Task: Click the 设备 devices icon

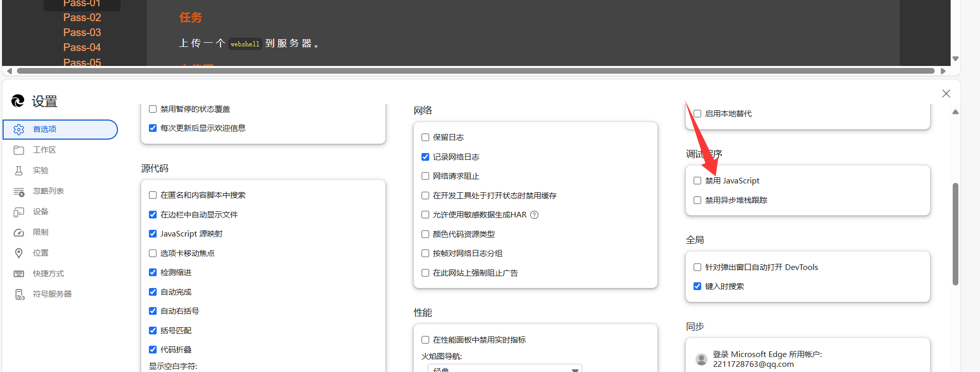Action: pos(19,212)
